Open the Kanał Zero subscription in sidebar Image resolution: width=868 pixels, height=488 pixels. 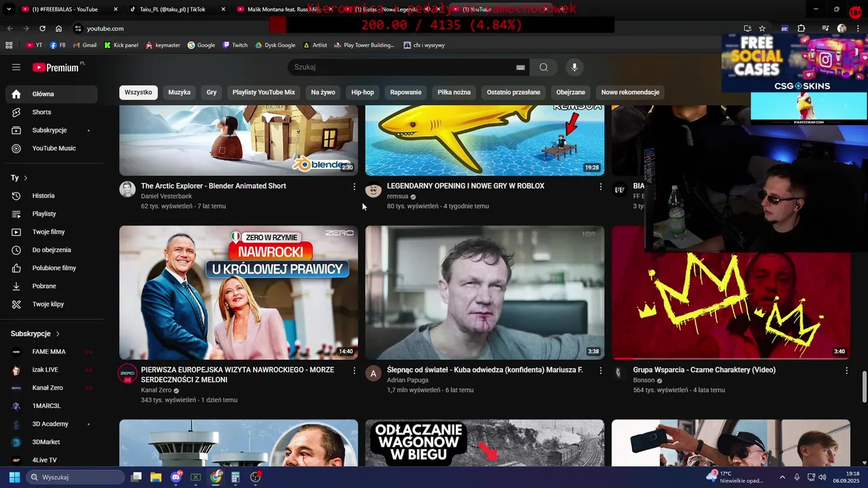tap(52, 388)
